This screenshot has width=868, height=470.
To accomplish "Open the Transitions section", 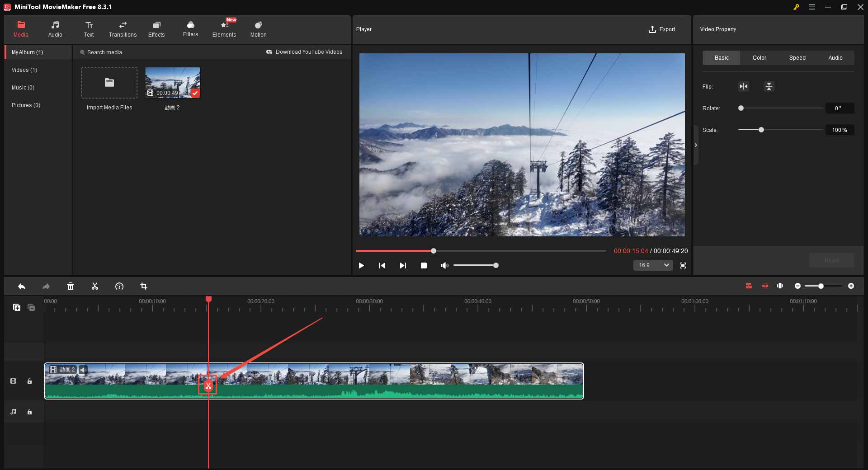I will [123, 28].
